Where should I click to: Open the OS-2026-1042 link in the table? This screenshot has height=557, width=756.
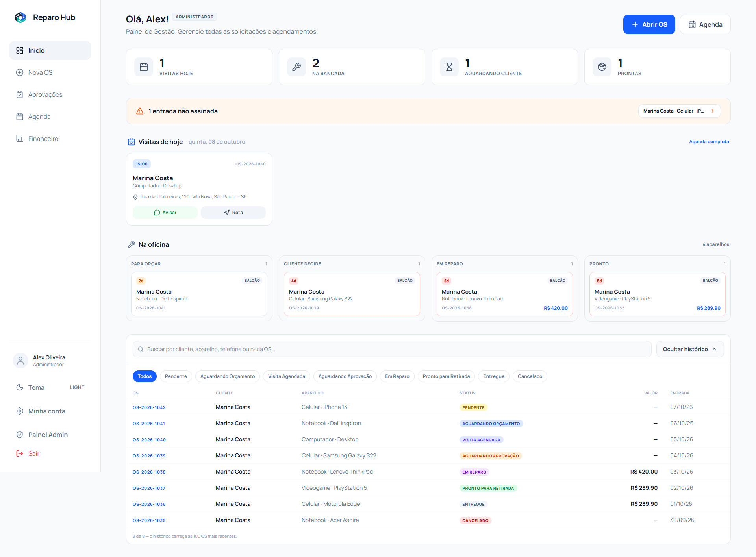coord(149,407)
